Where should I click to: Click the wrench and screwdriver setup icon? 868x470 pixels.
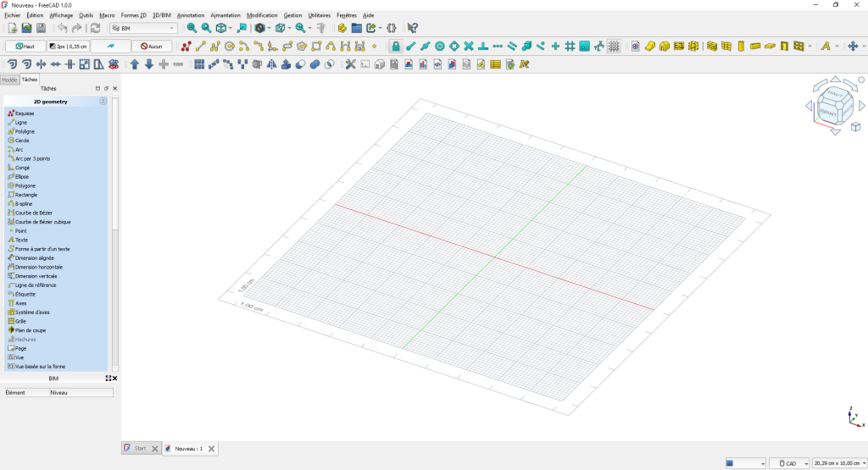point(350,64)
